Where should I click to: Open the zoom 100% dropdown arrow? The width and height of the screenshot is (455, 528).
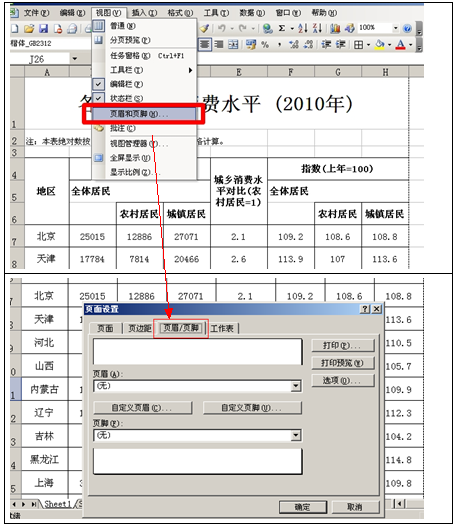(x=395, y=28)
